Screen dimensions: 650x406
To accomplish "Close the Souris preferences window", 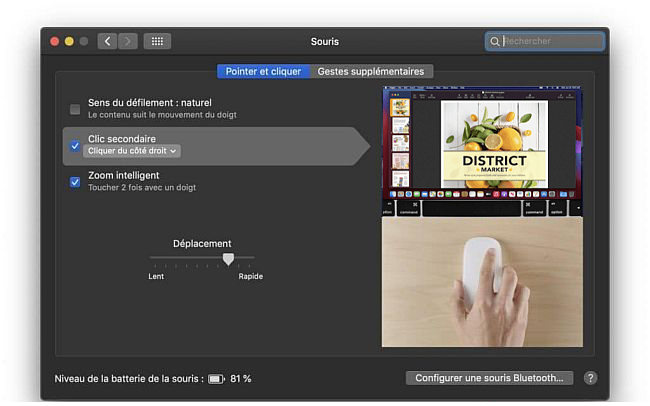I will [54, 41].
